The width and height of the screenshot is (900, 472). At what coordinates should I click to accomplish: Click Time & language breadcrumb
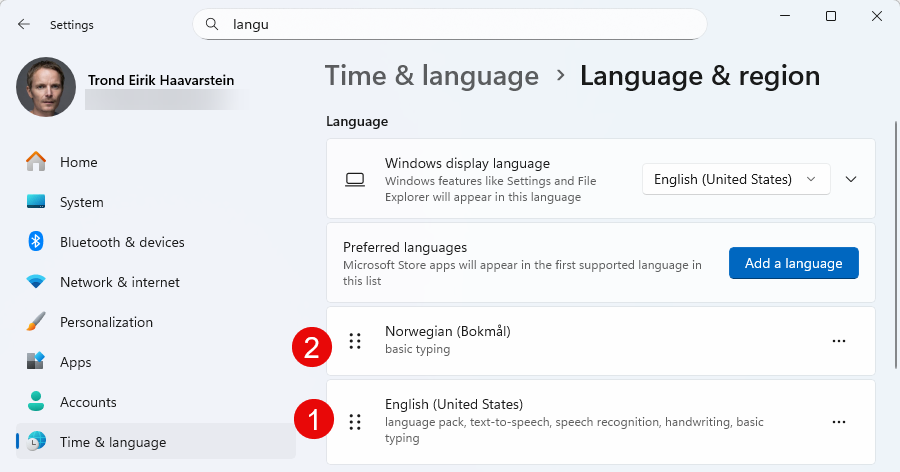[432, 76]
